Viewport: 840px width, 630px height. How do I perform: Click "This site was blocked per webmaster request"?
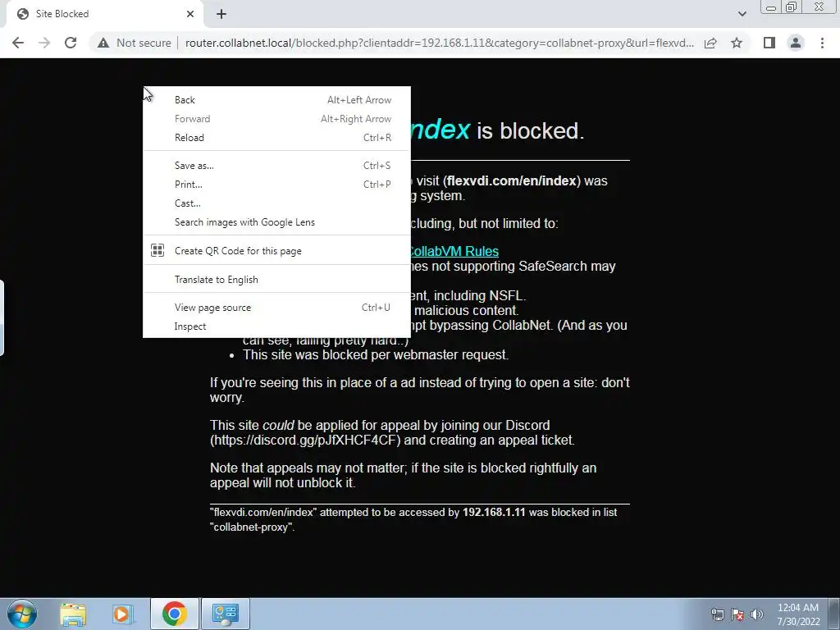point(376,355)
